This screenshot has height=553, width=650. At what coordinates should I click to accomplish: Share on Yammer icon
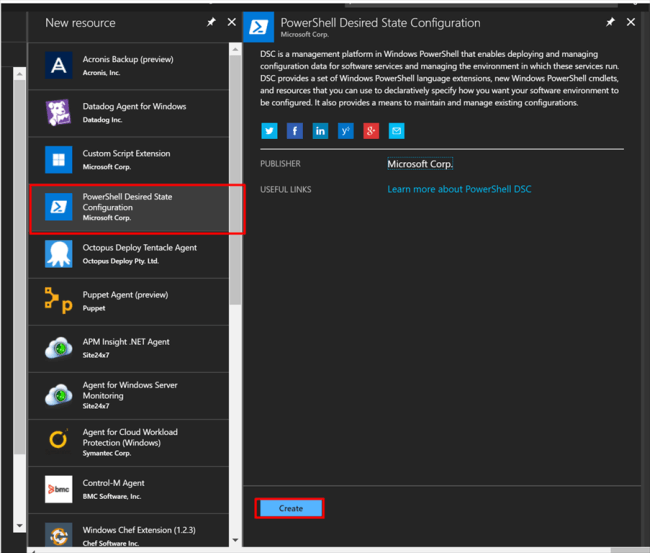pyautogui.click(x=346, y=131)
